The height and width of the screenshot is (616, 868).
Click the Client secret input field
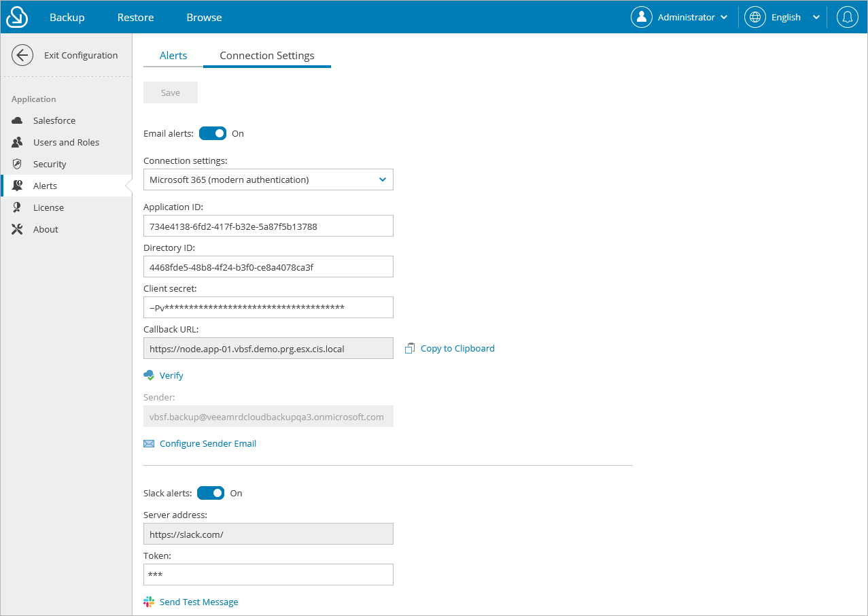pyautogui.click(x=268, y=307)
